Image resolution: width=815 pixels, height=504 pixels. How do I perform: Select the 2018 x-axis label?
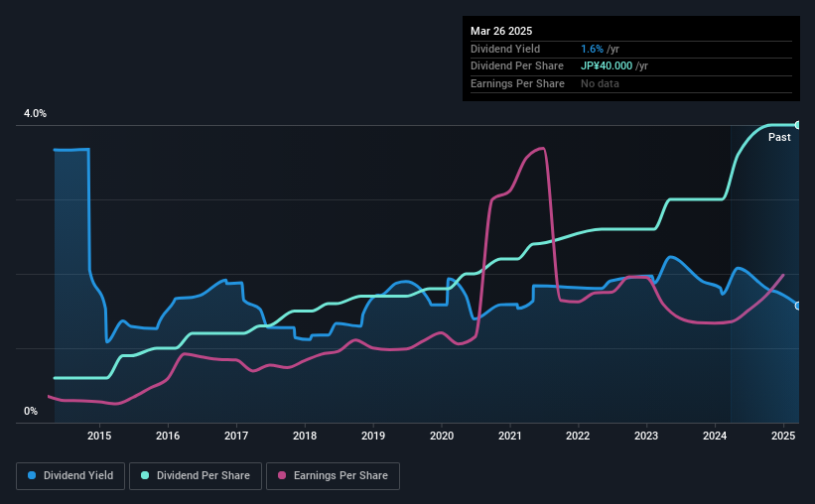[x=305, y=436]
